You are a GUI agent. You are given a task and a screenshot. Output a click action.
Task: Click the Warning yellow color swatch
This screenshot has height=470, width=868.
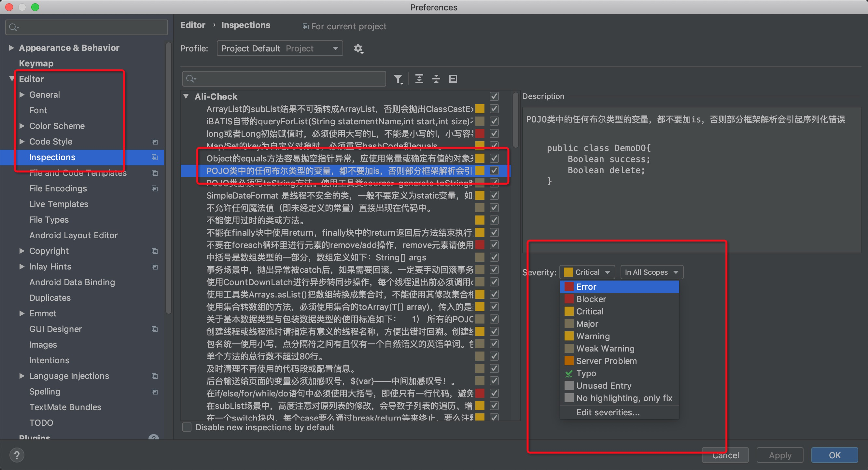pos(569,336)
